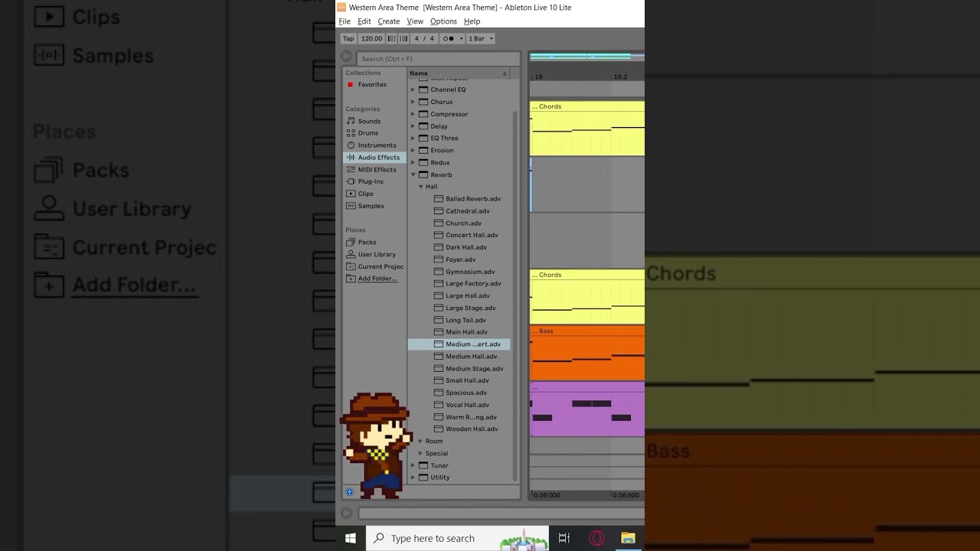Select the orange Bass clip
The width and height of the screenshot is (980, 551).
coord(587,354)
